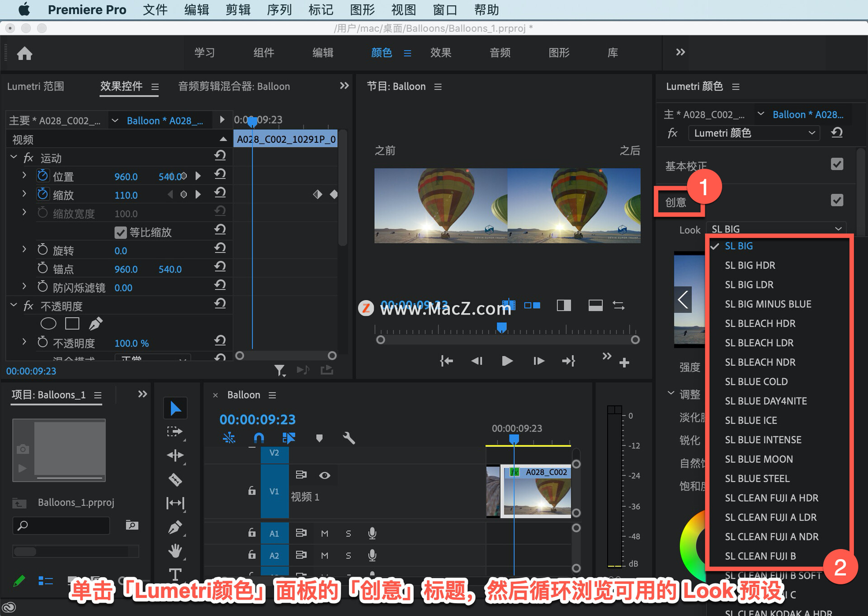The height and width of the screenshot is (616, 868).
Task: Reset the Rotation parameter
Action: pos(220,248)
